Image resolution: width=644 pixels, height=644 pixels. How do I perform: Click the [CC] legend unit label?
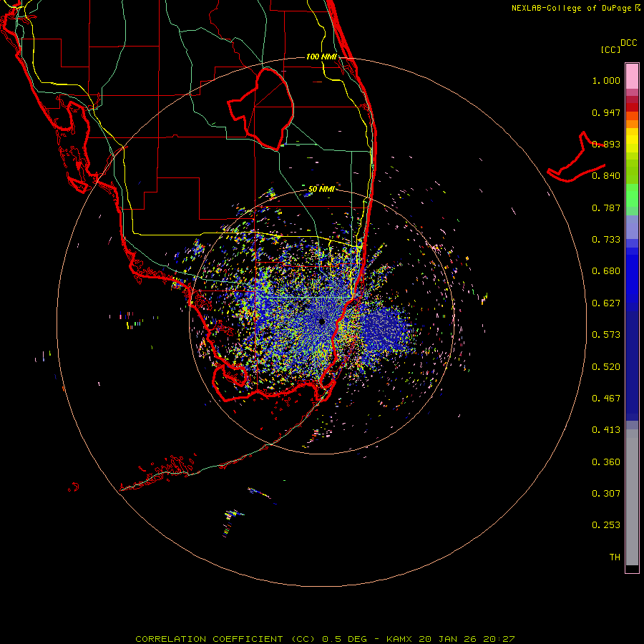[x=611, y=49]
